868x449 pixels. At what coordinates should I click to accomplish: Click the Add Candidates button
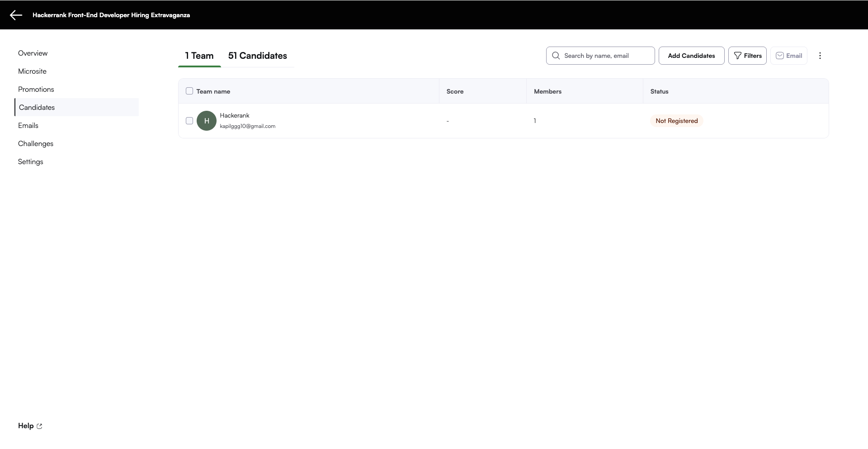pyautogui.click(x=692, y=56)
